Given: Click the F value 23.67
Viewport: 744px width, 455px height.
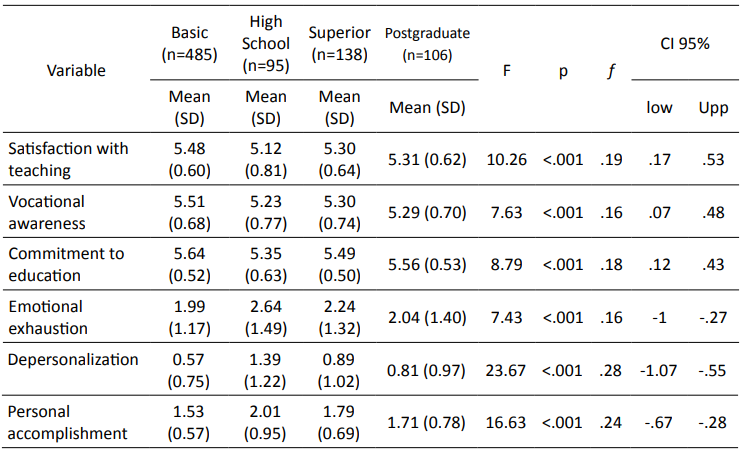Looking at the screenshot, I should pyautogui.click(x=506, y=369).
